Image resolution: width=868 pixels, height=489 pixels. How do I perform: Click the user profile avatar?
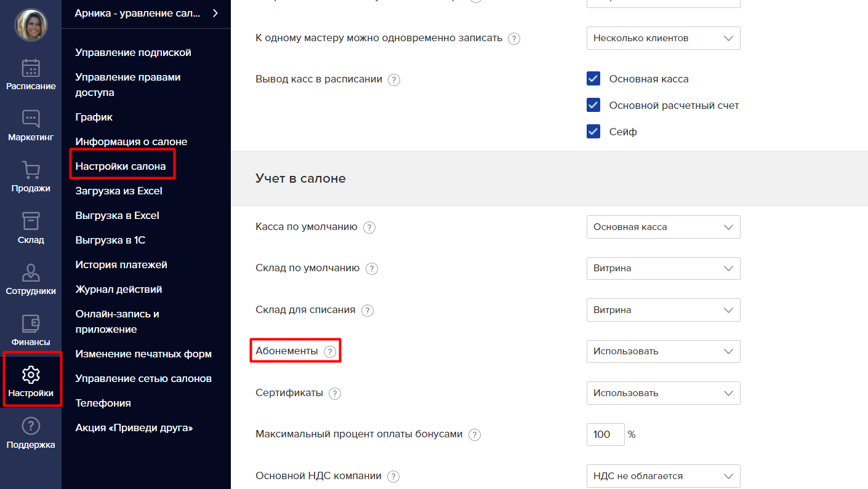pos(31,25)
